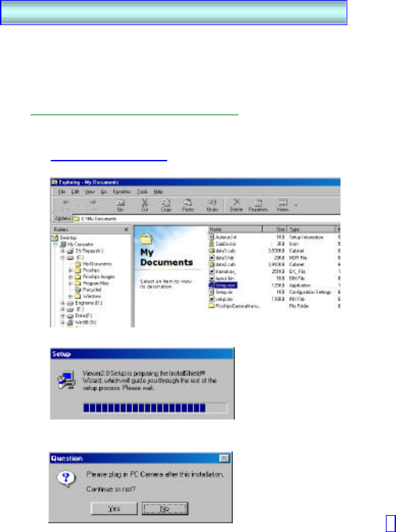The image size is (396, 532).
Task: Click the Undo toolbar icon
Action: [x=213, y=205]
